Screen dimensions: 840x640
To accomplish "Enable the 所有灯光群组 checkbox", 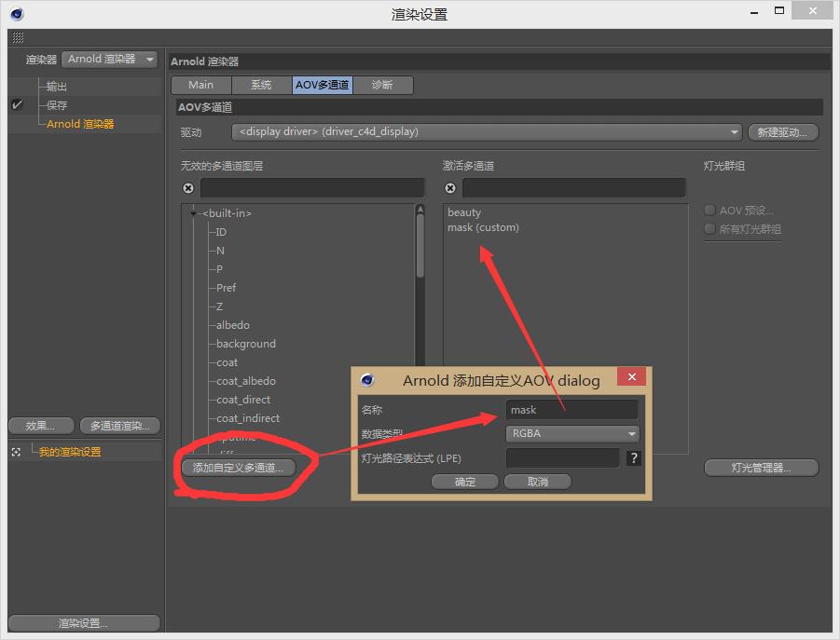I will click(709, 229).
